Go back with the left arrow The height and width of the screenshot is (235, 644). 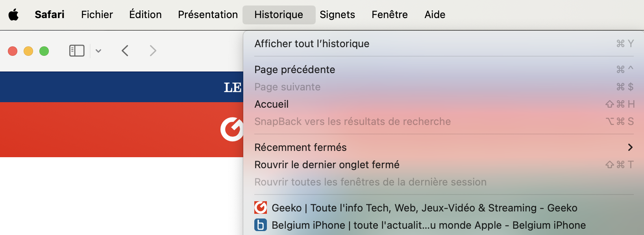coord(125,51)
